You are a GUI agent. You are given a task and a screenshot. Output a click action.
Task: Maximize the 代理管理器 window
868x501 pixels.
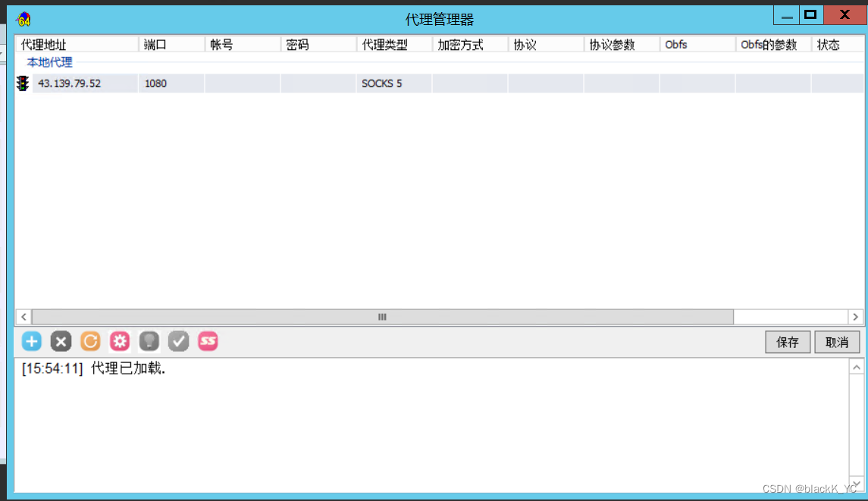(811, 15)
